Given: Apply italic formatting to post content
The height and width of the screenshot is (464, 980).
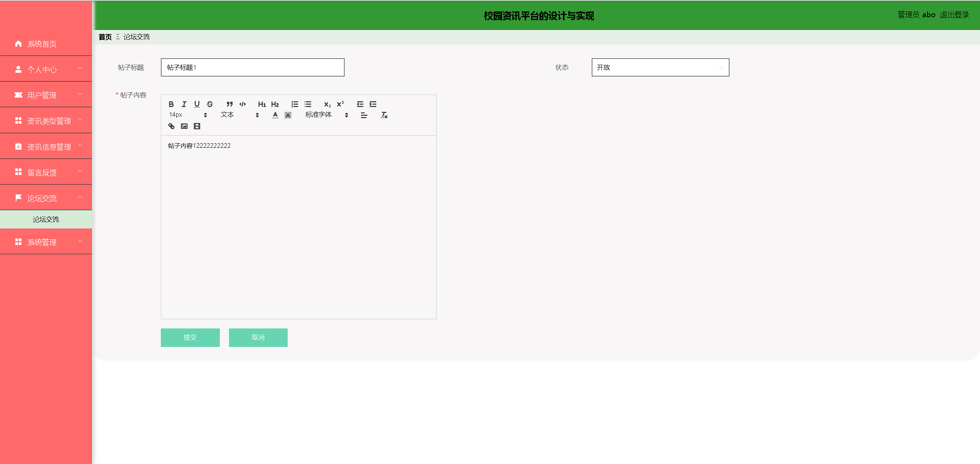Looking at the screenshot, I should 184,104.
